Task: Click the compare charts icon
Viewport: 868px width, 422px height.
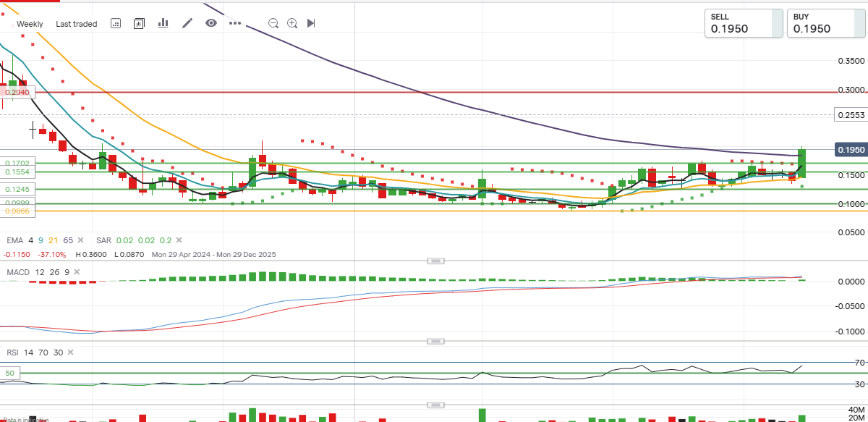Action: pos(140,23)
